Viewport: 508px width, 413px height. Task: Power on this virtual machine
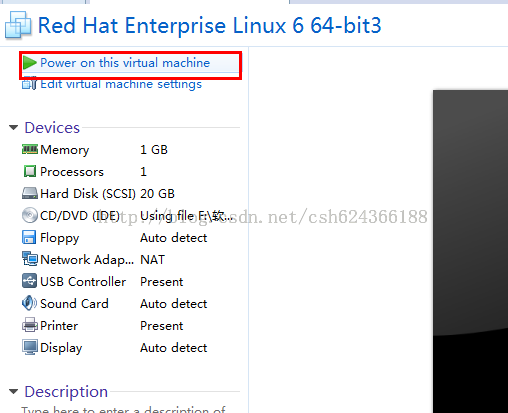pos(125,63)
